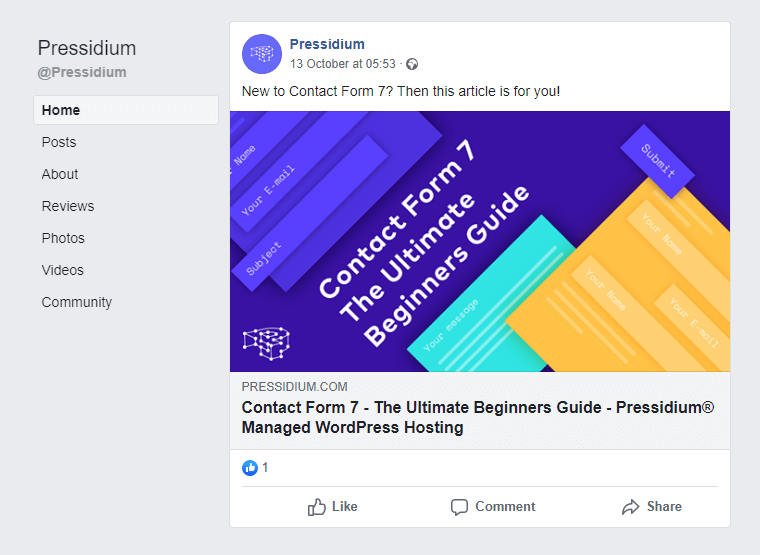Viewport: 760px width, 555px height.
Task: Click the Contact Form 7 article image
Action: pos(480,241)
